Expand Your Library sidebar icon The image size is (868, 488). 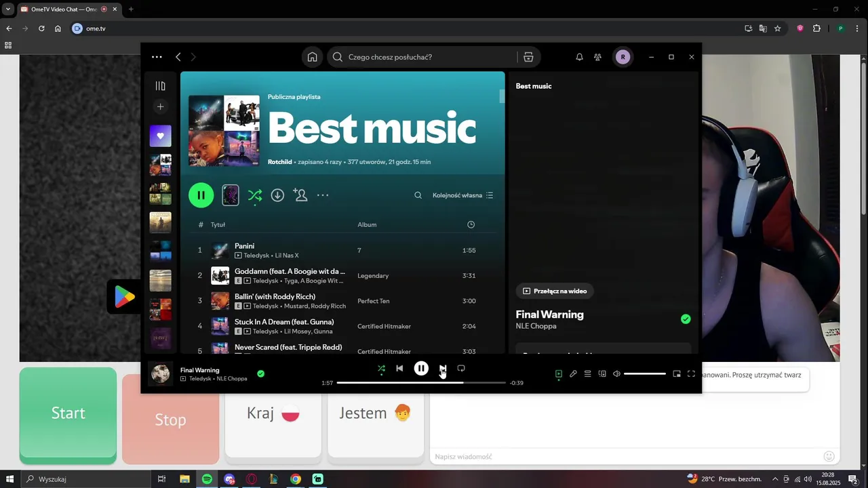(160, 86)
